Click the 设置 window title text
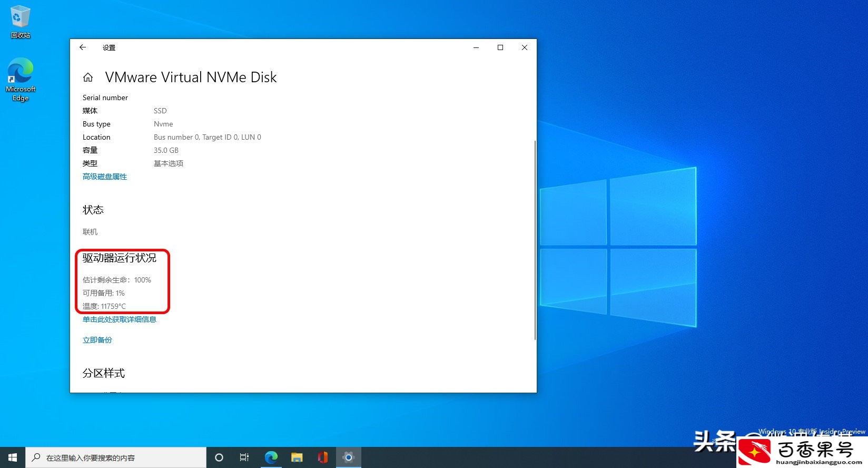The height and width of the screenshot is (468, 868). (109, 47)
